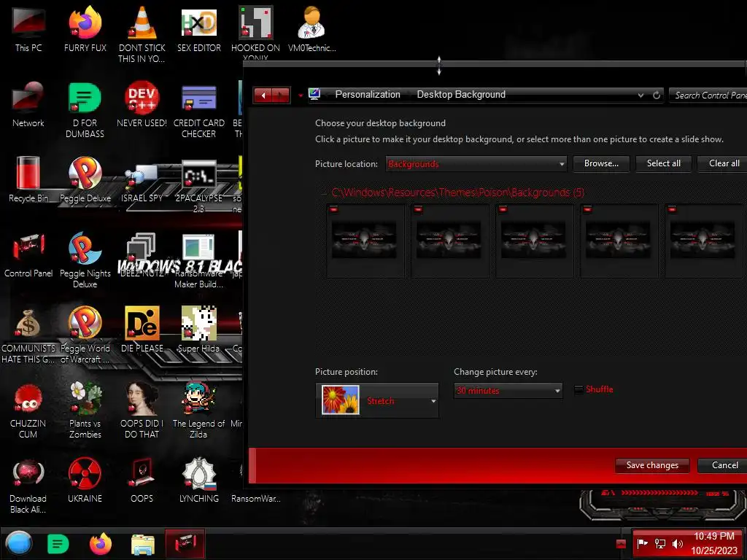Open the money bag COMMUNISTS shortcut
This screenshot has height=560, width=747.
(28, 335)
